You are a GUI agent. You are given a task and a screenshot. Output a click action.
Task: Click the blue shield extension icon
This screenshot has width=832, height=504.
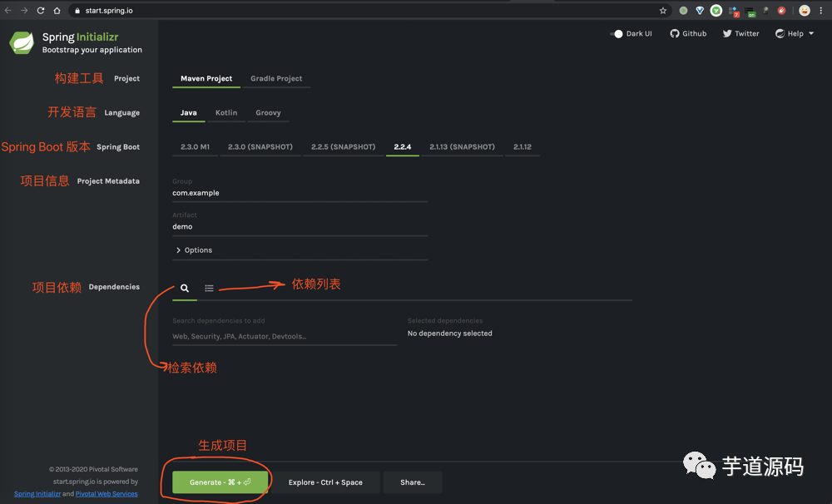pos(700,11)
